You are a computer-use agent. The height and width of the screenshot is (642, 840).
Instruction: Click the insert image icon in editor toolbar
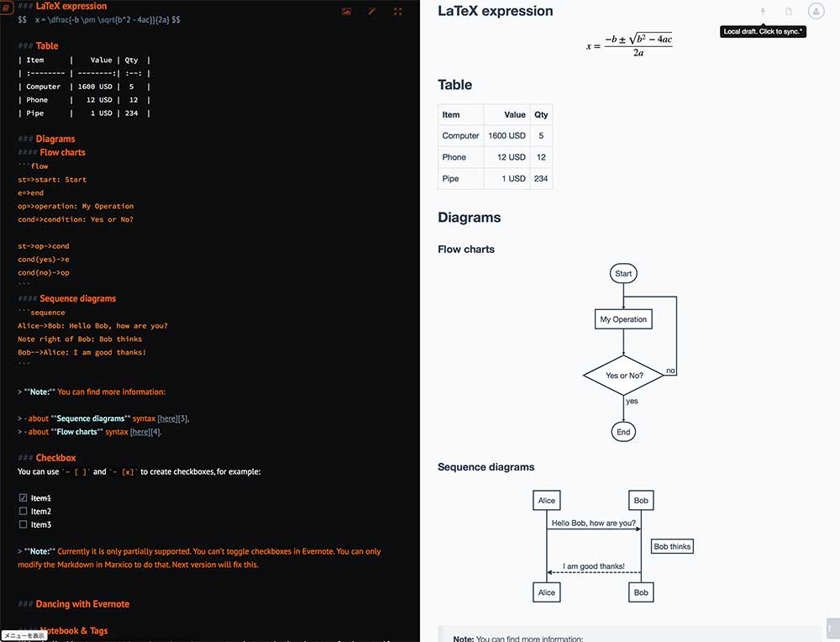346,12
